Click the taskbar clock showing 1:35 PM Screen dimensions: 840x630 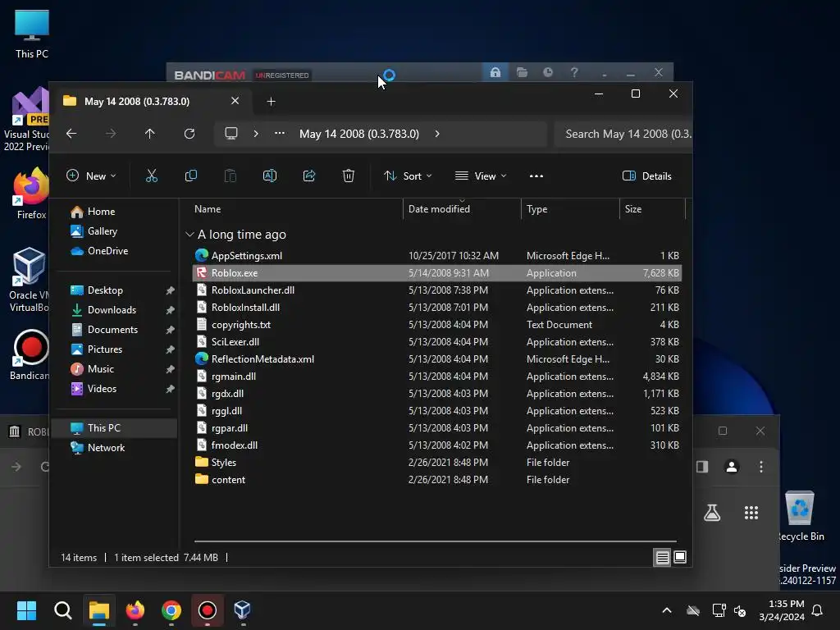click(x=782, y=610)
